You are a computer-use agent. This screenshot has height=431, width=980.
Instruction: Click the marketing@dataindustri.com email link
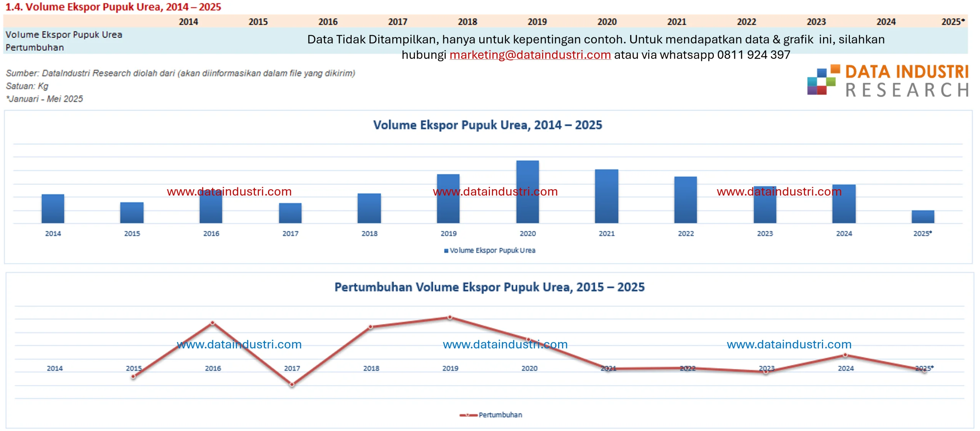pos(530,55)
